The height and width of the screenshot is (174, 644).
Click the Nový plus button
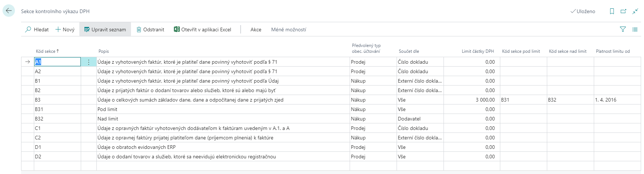(58, 29)
